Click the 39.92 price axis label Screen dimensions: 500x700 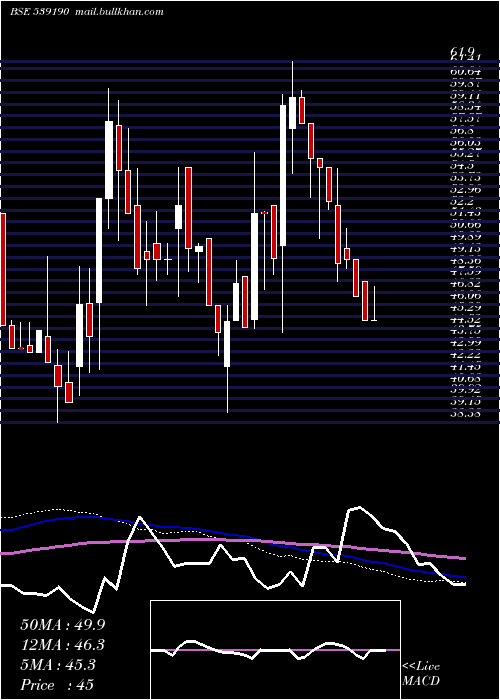(x=465, y=390)
